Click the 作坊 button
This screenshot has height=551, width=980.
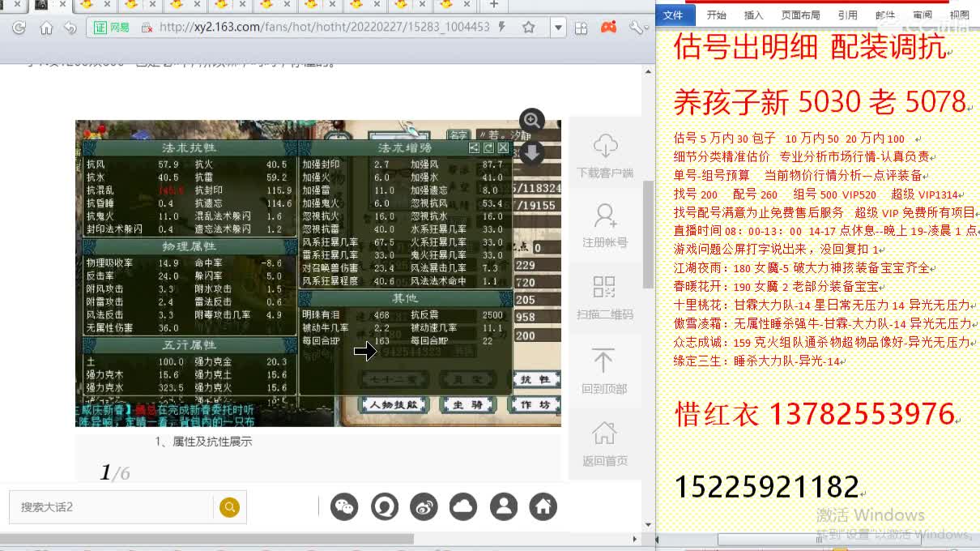535,404
